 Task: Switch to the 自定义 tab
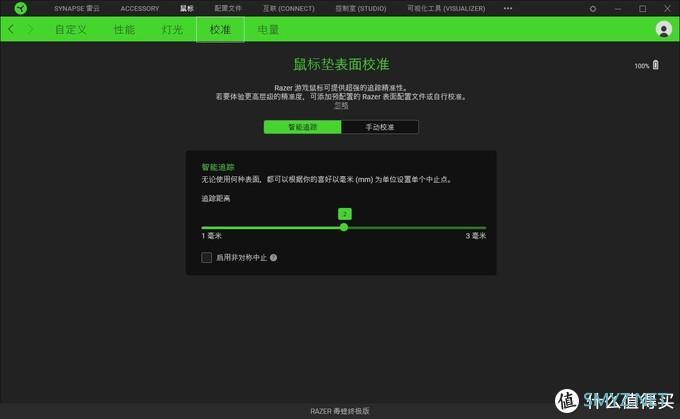[x=71, y=29]
